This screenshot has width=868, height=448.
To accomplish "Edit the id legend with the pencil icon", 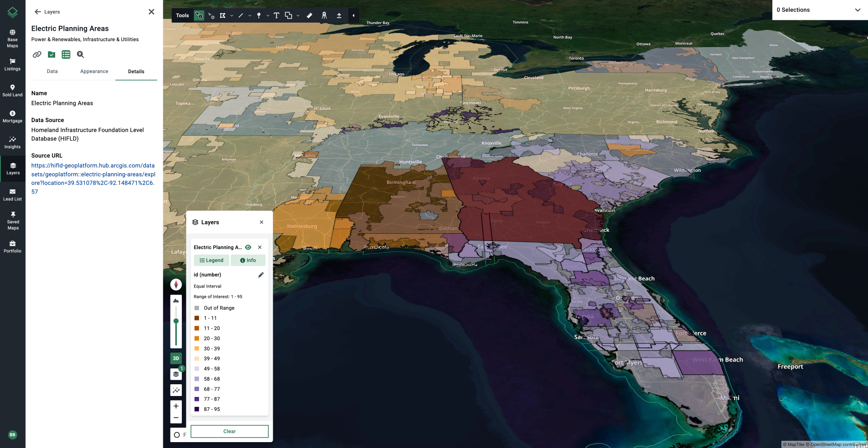I will pyautogui.click(x=261, y=274).
